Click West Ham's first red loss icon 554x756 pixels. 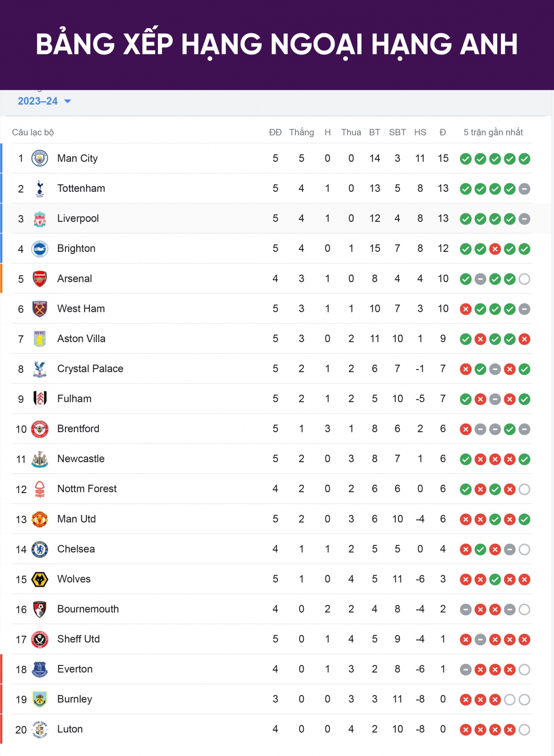(x=466, y=309)
